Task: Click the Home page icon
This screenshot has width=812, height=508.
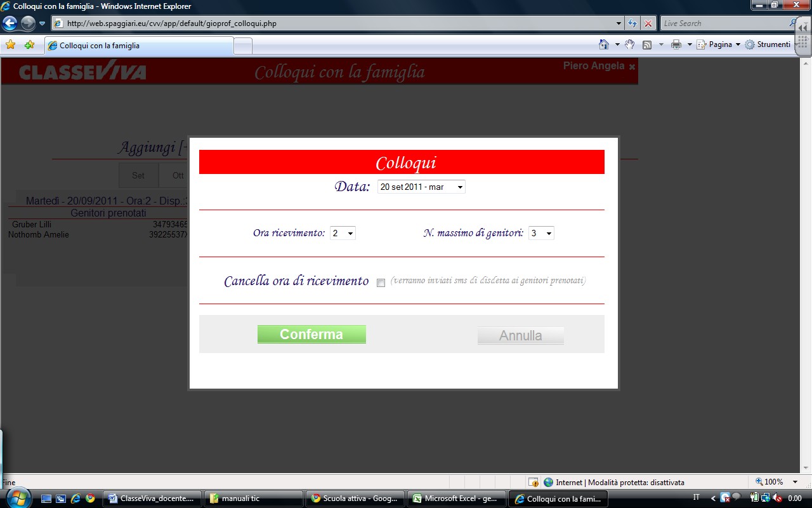Action: click(605, 44)
